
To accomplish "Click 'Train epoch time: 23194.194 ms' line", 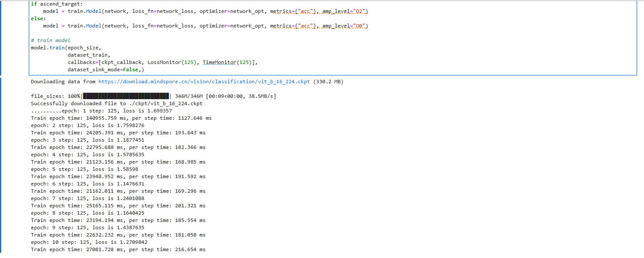I will pos(118,220).
